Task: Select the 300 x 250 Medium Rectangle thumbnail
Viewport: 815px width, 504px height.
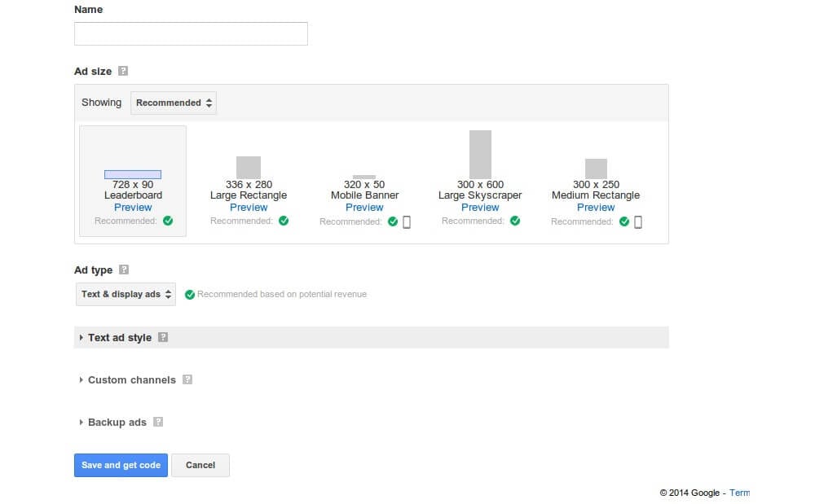Action: tap(596, 169)
